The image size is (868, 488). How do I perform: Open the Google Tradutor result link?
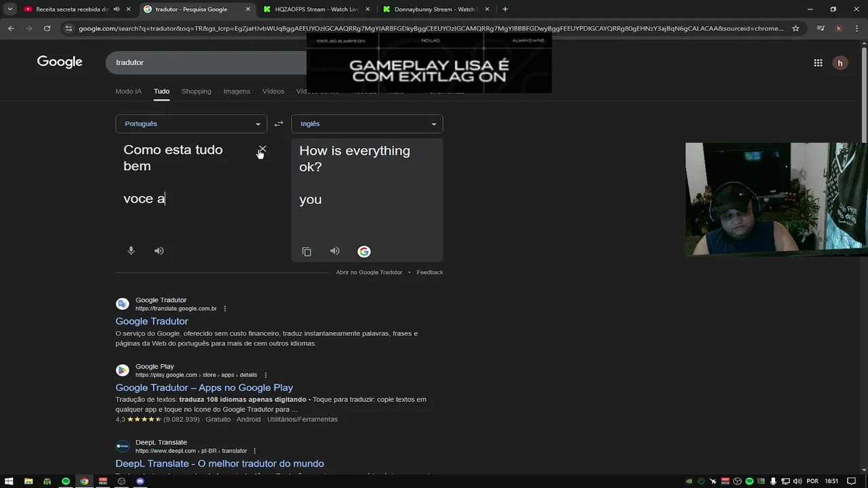152,321
